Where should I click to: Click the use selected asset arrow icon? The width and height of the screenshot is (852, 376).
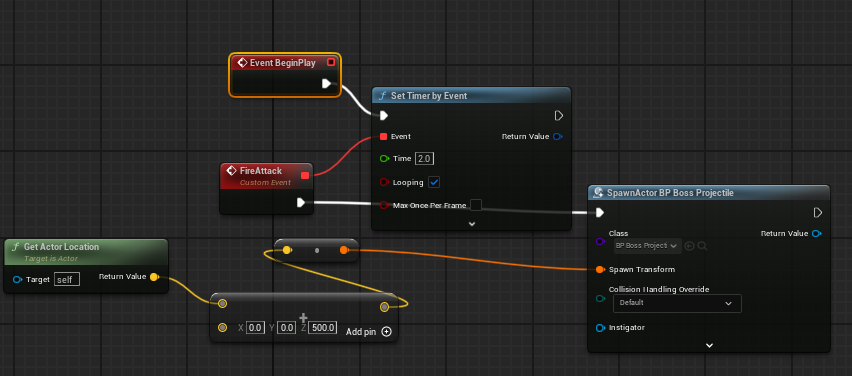(x=690, y=246)
